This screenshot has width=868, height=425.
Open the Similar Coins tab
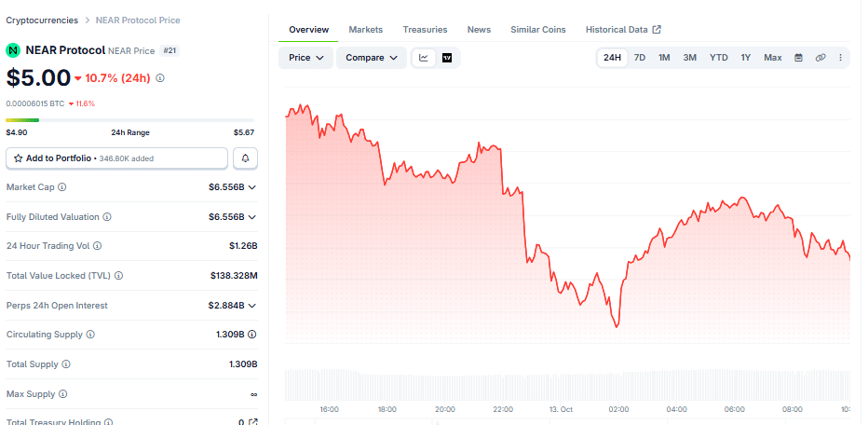click(x=538, y=30)
